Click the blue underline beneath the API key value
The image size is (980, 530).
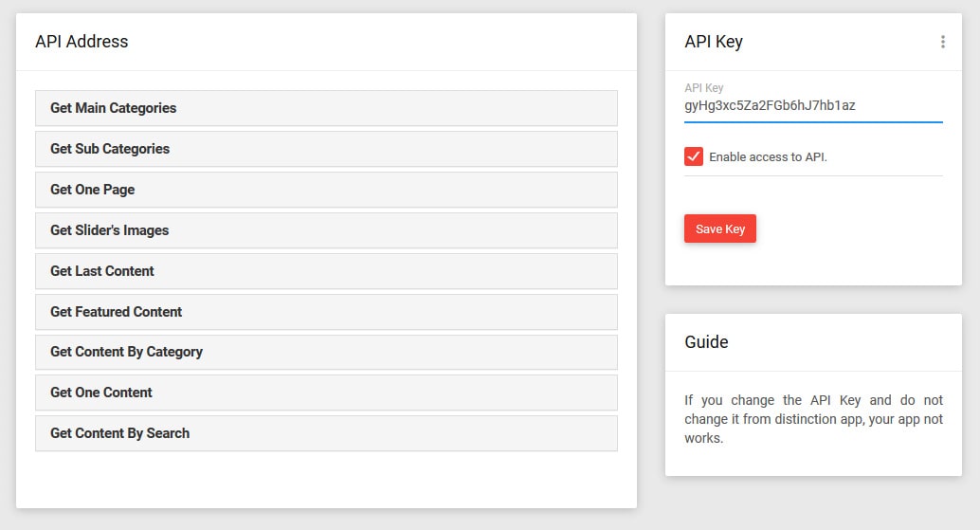tap(813, 122)
